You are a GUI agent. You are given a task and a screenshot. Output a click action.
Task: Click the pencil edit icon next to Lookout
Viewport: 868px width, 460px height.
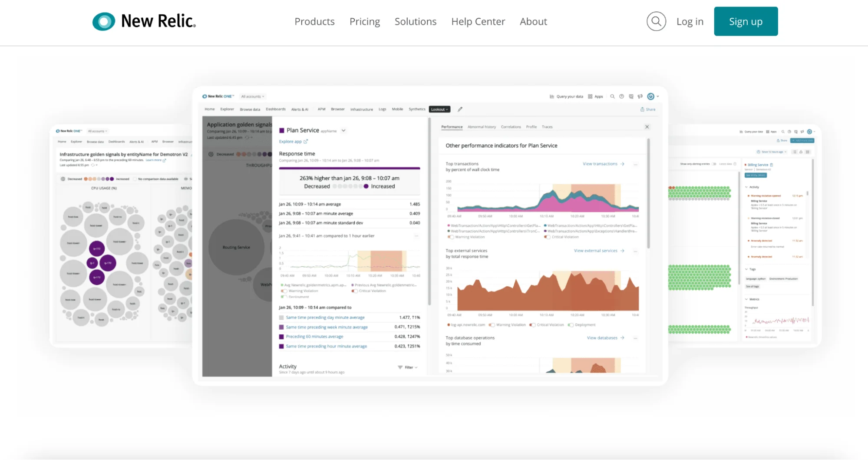(x=460, y=109)
